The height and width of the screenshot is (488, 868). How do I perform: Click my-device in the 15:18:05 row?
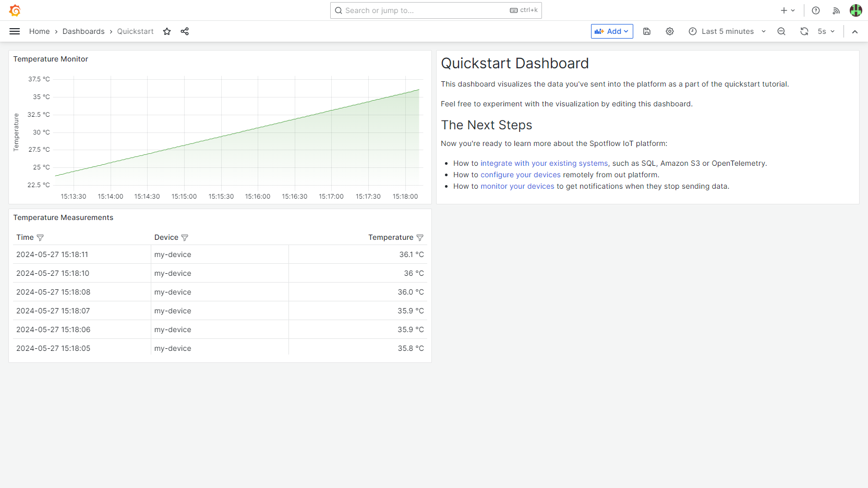pyautogui.click(x=173, y=348)
